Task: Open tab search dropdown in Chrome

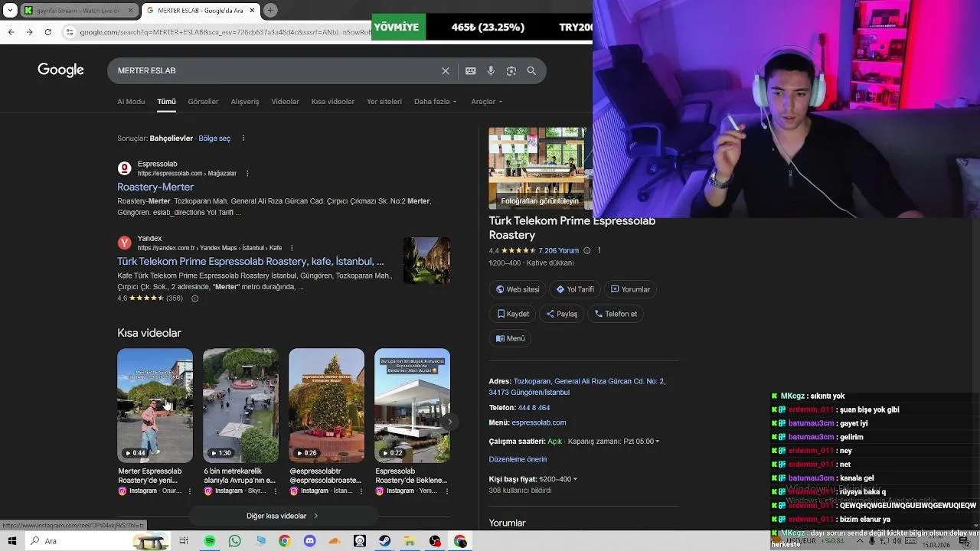Action: (10, 11)
